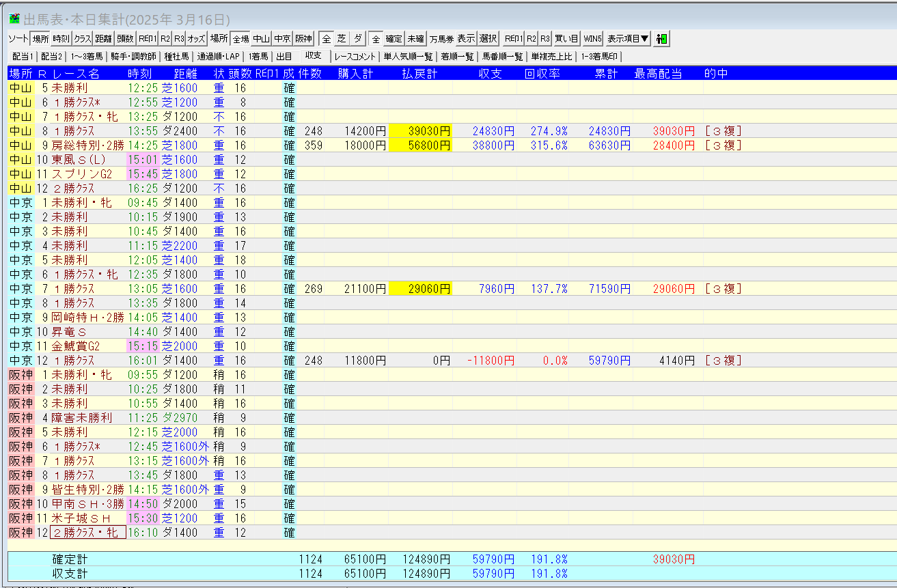Click the exit door icon in toolbar
This screenshot has height=588, width=897.
(x=661, y=39)
